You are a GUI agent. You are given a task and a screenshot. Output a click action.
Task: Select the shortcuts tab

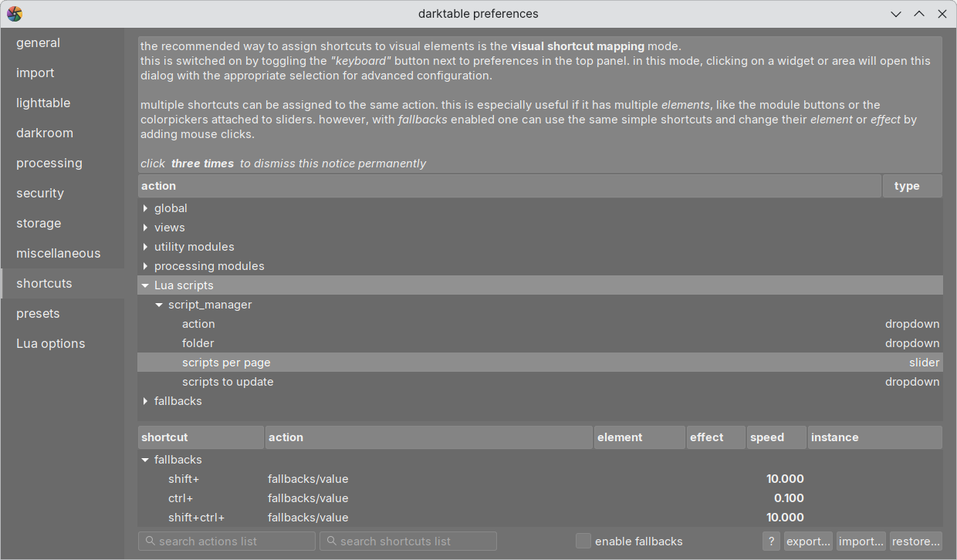tap(63, 284)
